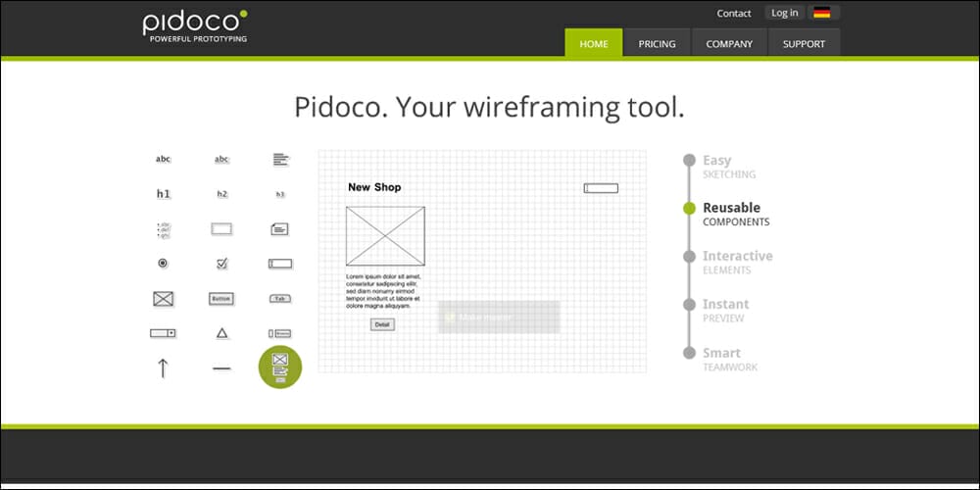Screen dimensions: 980x490
Task: Select the Reusable Components step
Action: 728,214
